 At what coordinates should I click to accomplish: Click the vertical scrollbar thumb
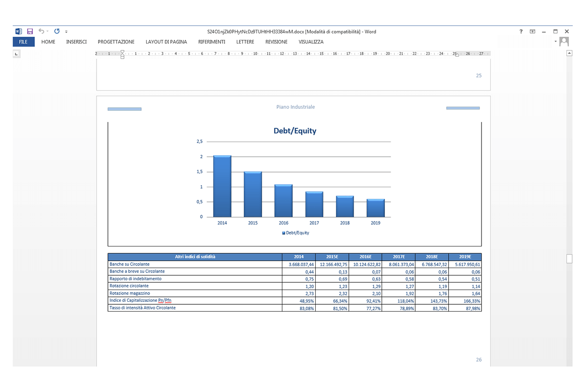569,258
